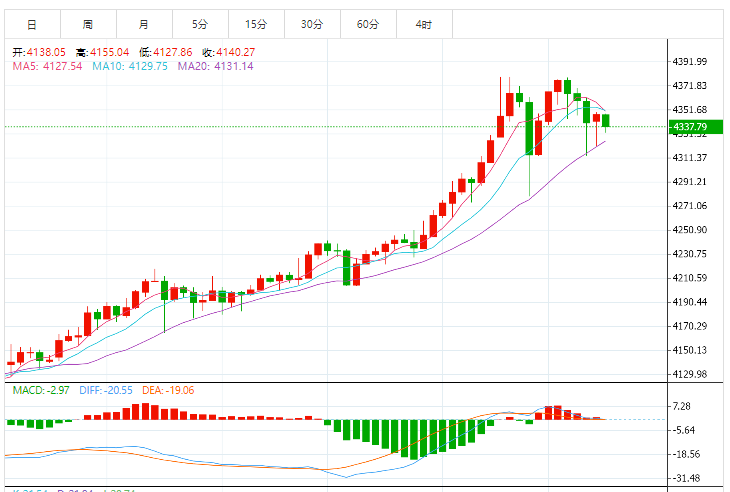Click the 收:4140.27 closing price text
The width and height of the screenshot is (730, 492).
point(228,52)
